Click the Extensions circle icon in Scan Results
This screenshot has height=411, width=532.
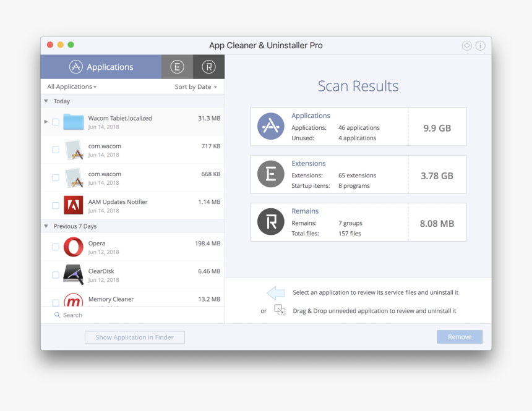(271, 174)
